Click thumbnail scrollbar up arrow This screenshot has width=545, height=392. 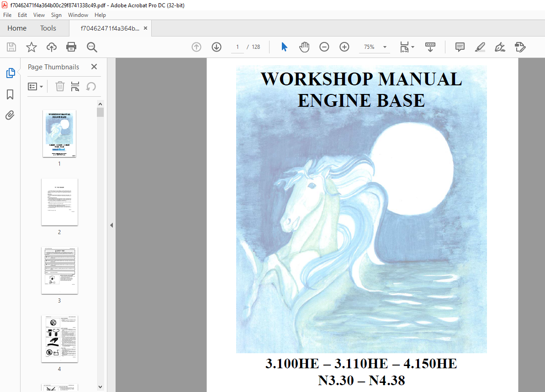pos(100,104)
